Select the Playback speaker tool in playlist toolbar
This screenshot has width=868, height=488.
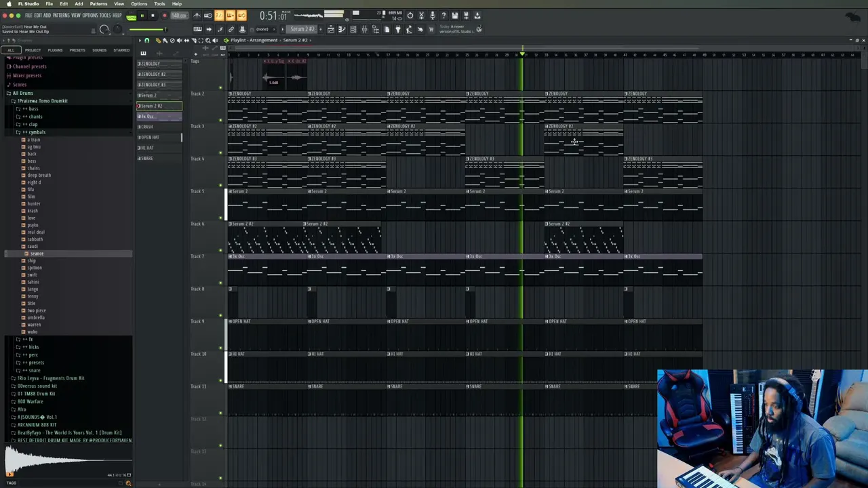(215, 41)
